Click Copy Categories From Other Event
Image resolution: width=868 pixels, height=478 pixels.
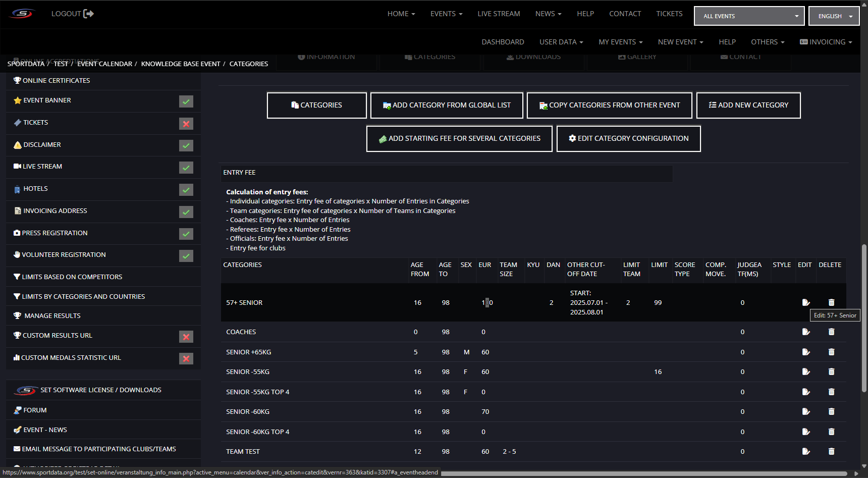tap(610, 105)
